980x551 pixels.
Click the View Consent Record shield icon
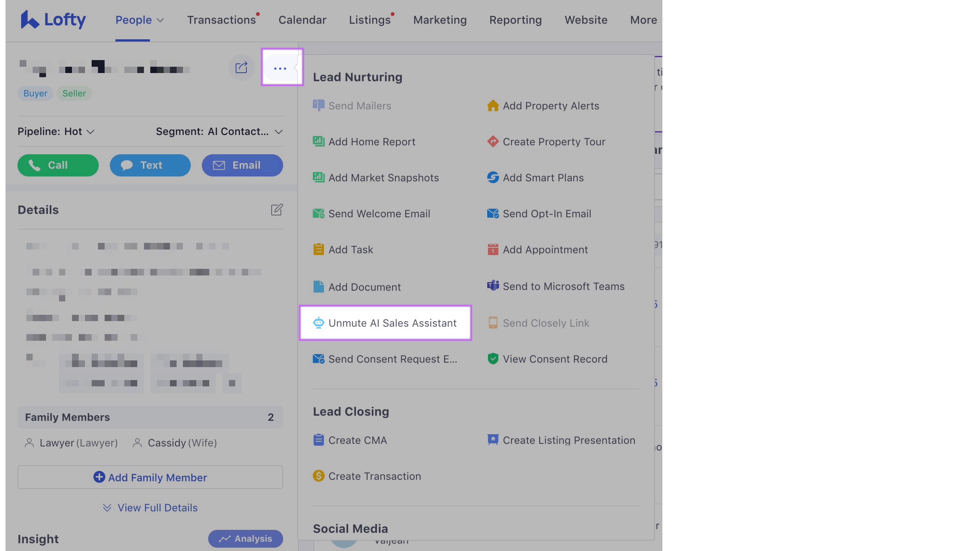(x=493, y=359)
